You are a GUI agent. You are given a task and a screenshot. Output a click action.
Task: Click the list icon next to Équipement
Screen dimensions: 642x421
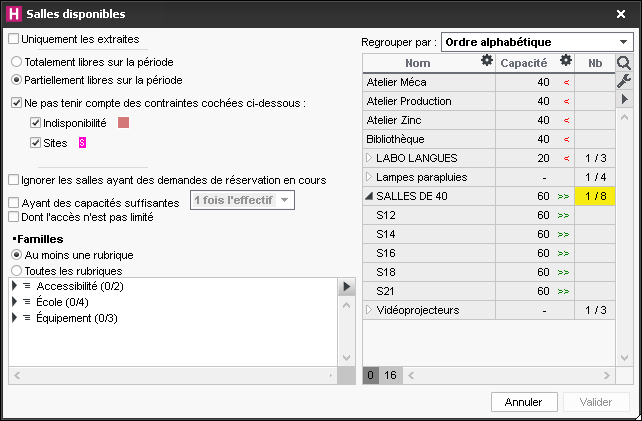click(27, 318)
